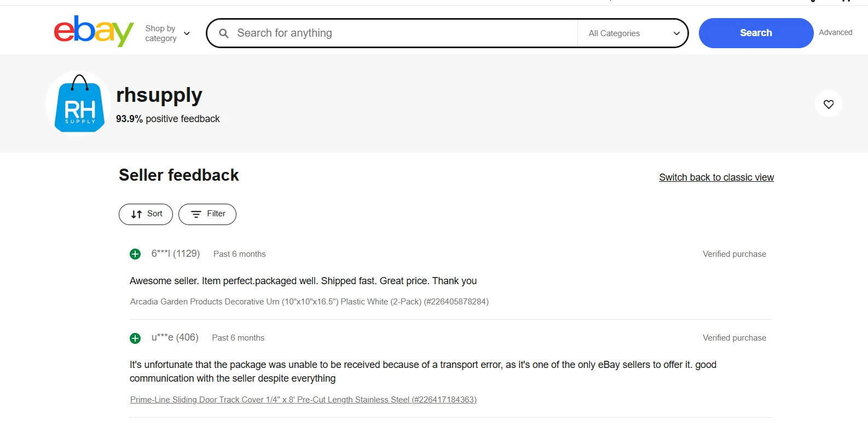868x426 pixels.
Task: Click the eBay logo
Action: click(x=94, y=31)
